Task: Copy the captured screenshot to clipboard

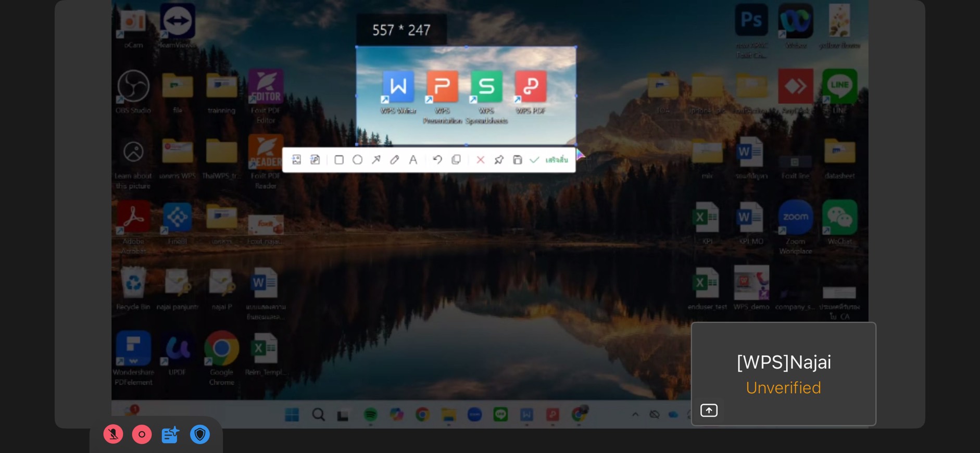Action: [x=456, y=160]
